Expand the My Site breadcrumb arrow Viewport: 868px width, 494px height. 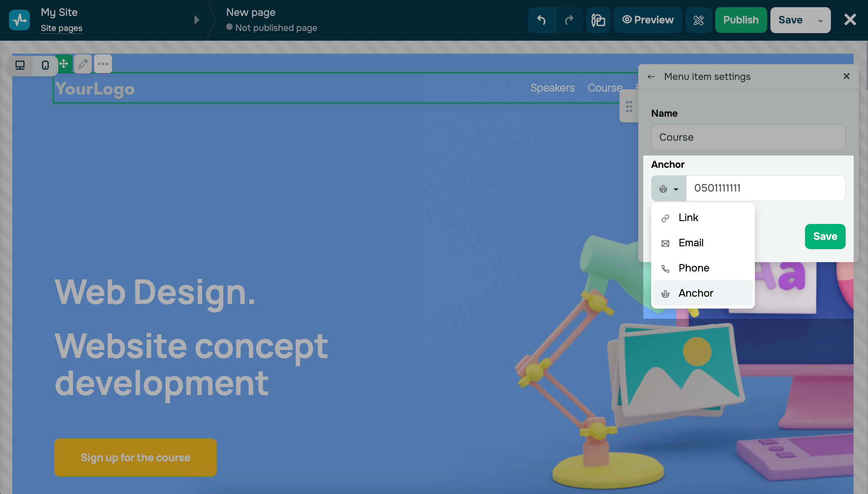point(197,20)
